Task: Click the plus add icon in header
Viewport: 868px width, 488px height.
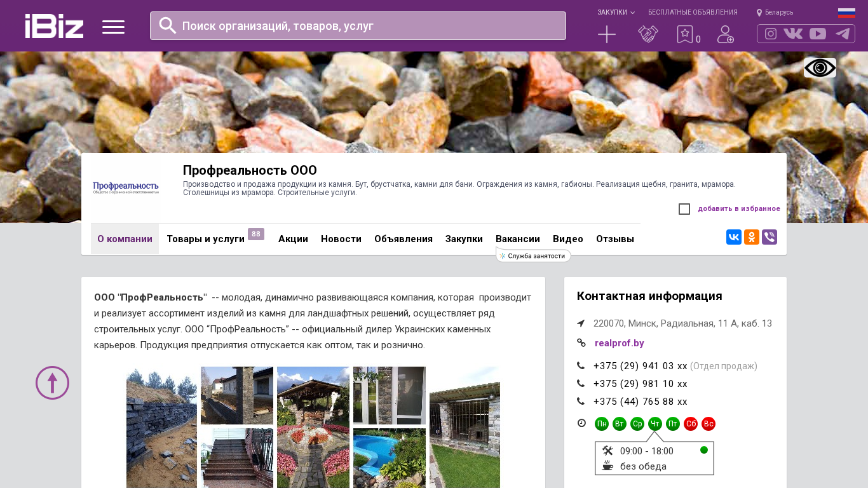Action: pyautogui.click(x=607, y=34)
